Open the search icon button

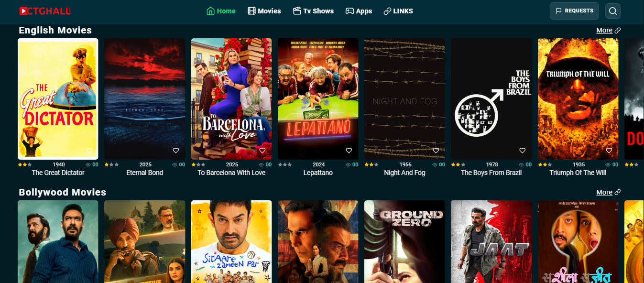[x=613, y=11]
